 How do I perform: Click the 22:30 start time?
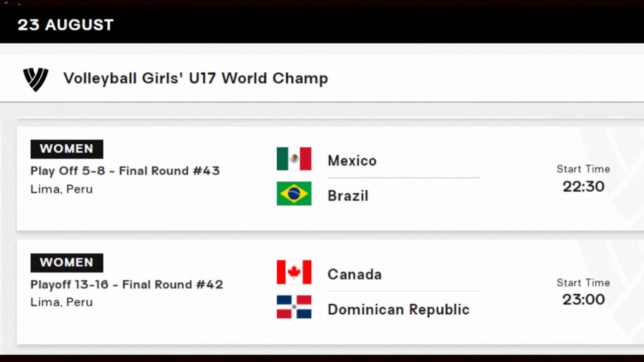[x=584, y=187]
